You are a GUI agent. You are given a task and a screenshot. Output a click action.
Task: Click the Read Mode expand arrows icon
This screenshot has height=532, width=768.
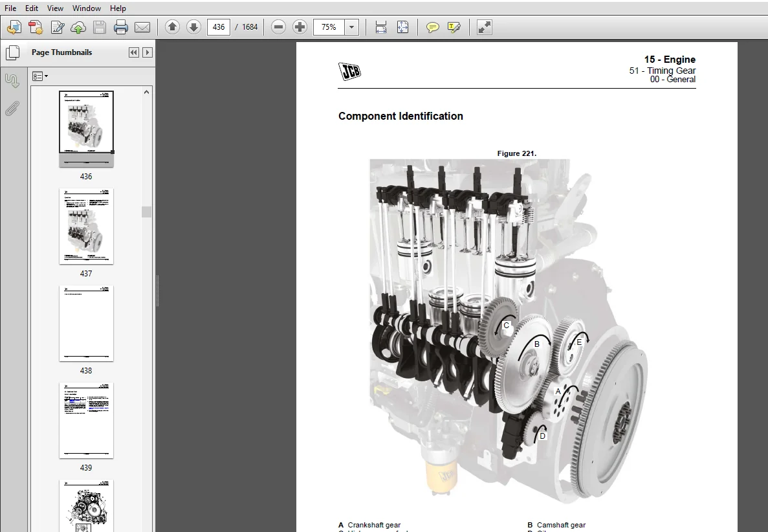click(484, 27)
